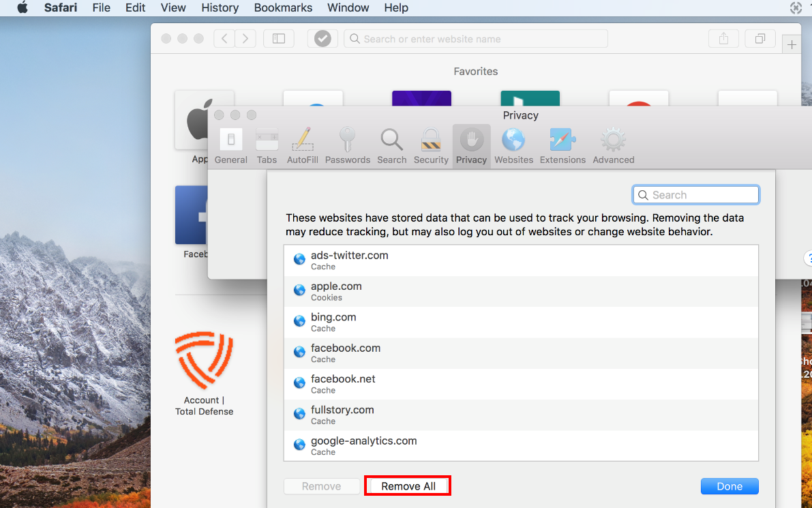This screenshot has height=508, width=812.
Task: Open the Help menu
Action: click(396, 8)
